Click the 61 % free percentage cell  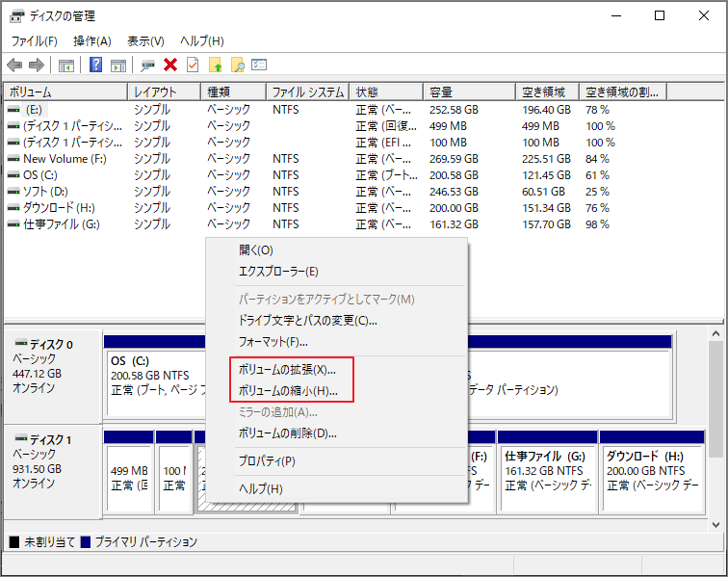(598, 175)
